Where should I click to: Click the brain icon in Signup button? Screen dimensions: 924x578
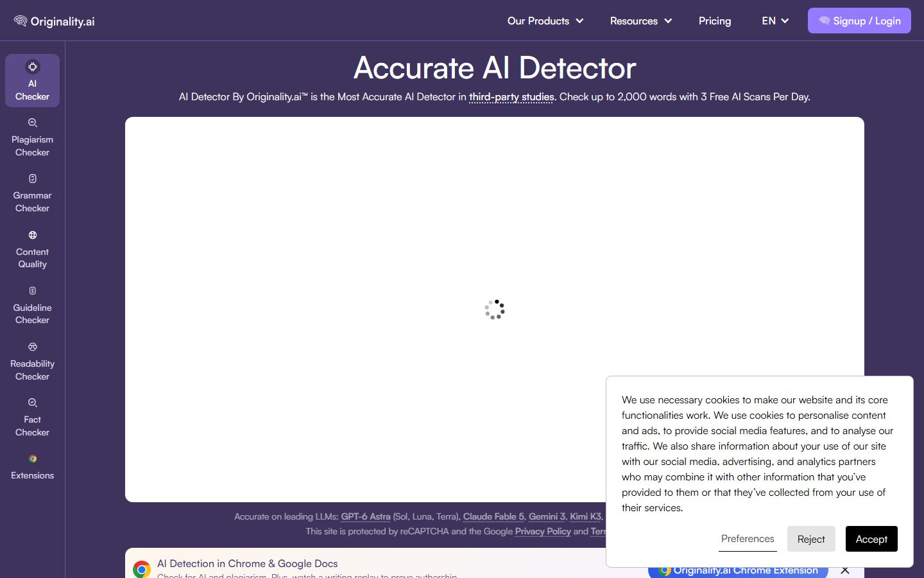pos(825,21)
